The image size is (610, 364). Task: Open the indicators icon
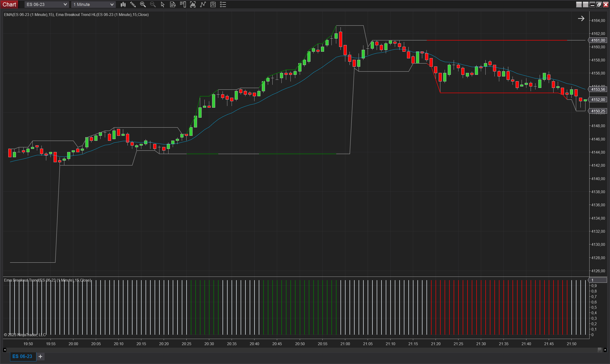pos(203,5)
